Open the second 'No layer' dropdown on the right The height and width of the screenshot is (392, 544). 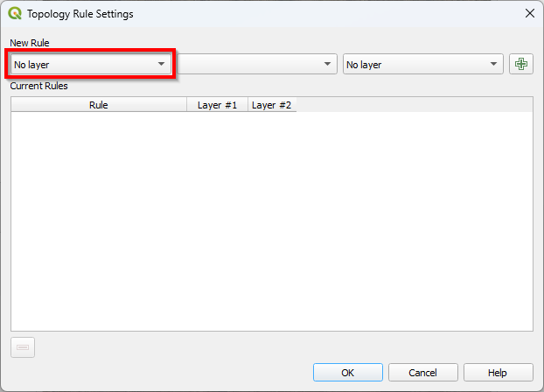click(422, 64)
